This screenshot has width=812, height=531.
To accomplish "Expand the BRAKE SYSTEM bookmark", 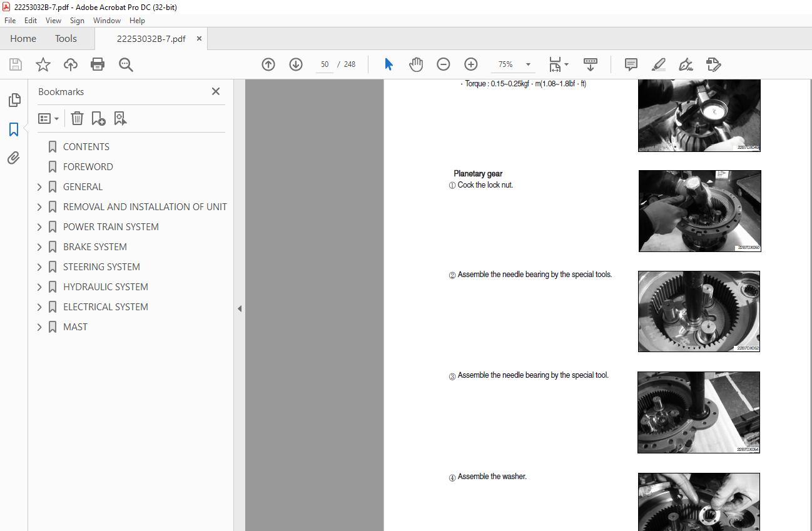I will 39,247.
